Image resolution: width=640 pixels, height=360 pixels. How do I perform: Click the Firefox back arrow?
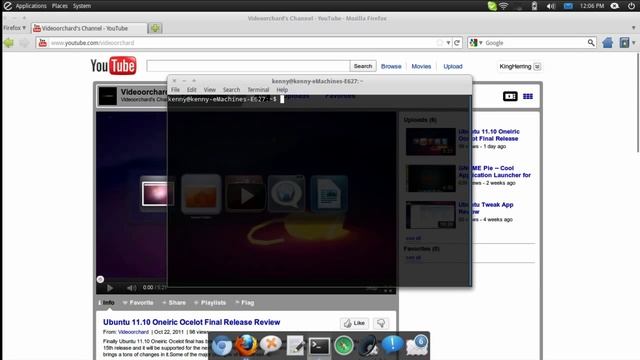(9, 42)
